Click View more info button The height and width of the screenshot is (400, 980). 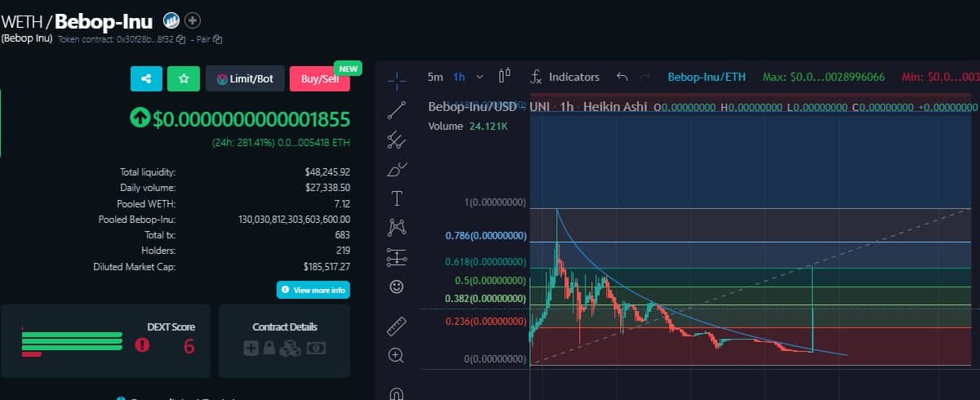pyautogui.click(x=314, y=290)
